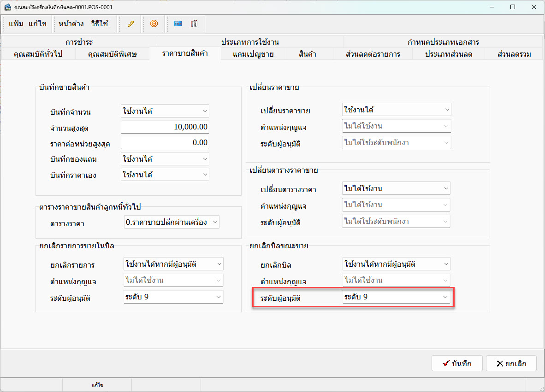Open the วิธีใช้ menu
The height and width of the screenshot is (392, 545).
click(x=100, y=24)
